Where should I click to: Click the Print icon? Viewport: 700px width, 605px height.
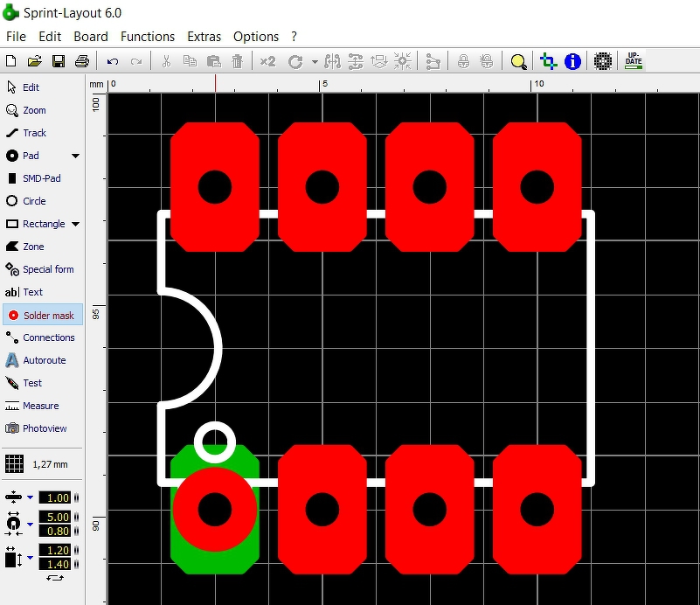82,61
